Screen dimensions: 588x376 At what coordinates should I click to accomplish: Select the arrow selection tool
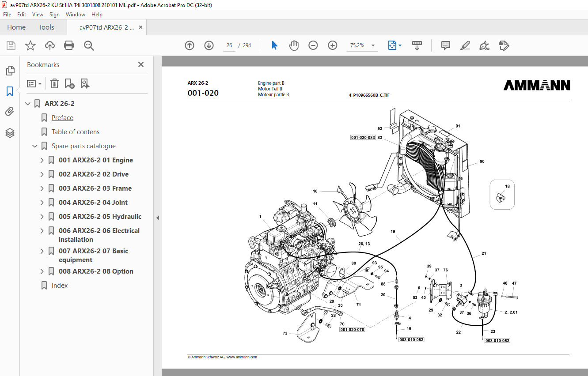point(274,45)
